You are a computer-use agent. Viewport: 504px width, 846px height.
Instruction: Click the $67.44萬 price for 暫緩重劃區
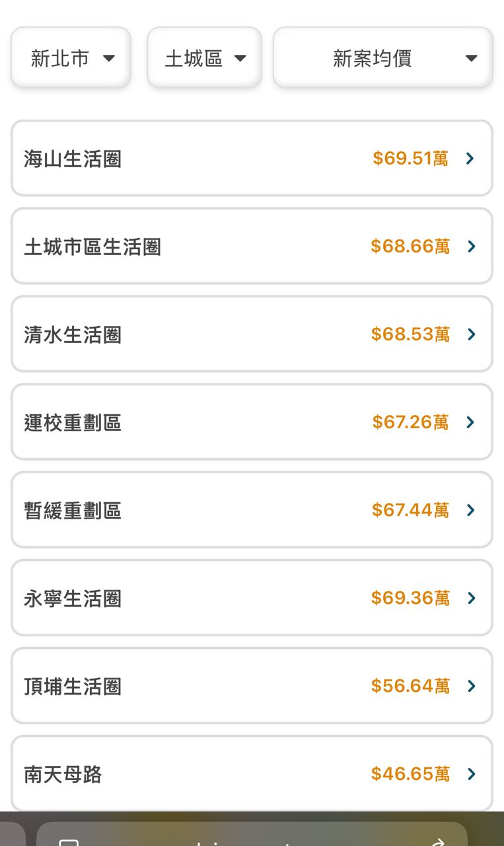click(410, 510)
